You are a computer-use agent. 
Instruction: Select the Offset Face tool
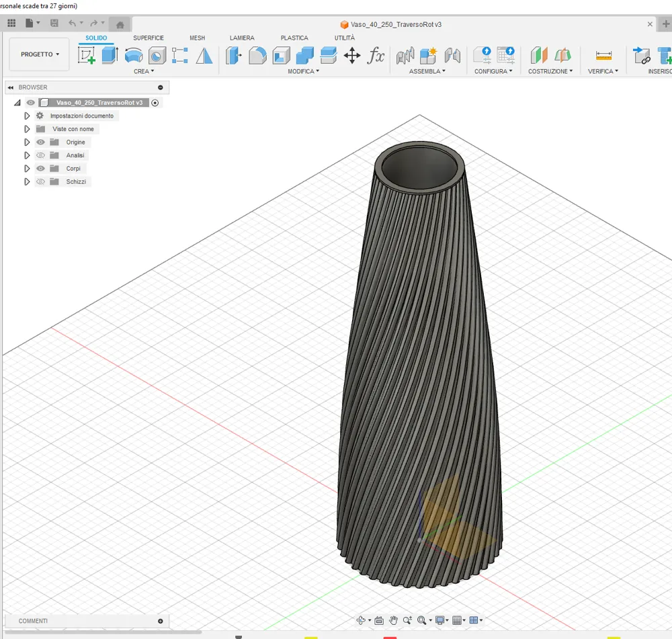[x=329, y=56]
